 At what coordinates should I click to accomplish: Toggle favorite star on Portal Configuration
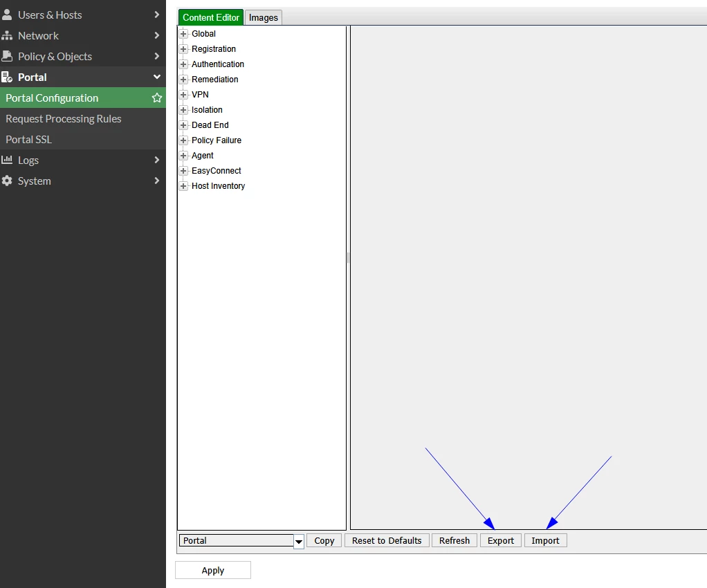pos(156,98)
